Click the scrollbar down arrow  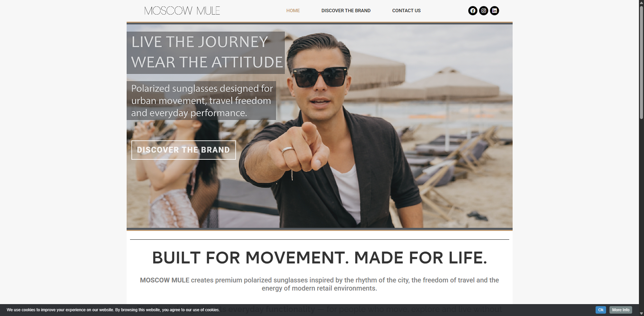point(641,313)
